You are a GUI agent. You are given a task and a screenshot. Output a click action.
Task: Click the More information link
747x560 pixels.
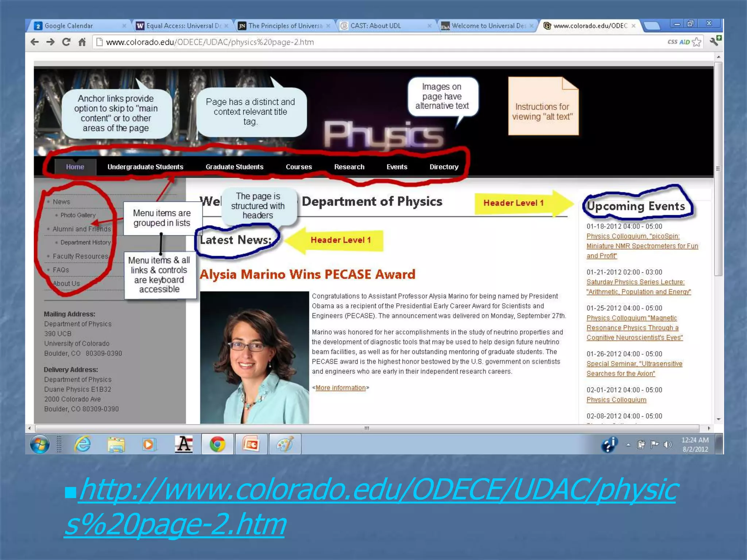point(341,388)
